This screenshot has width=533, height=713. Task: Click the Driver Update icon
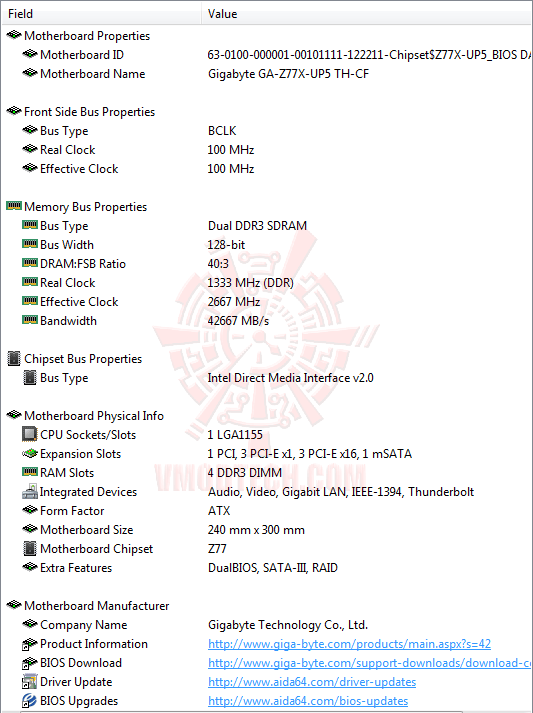point(29,681)
